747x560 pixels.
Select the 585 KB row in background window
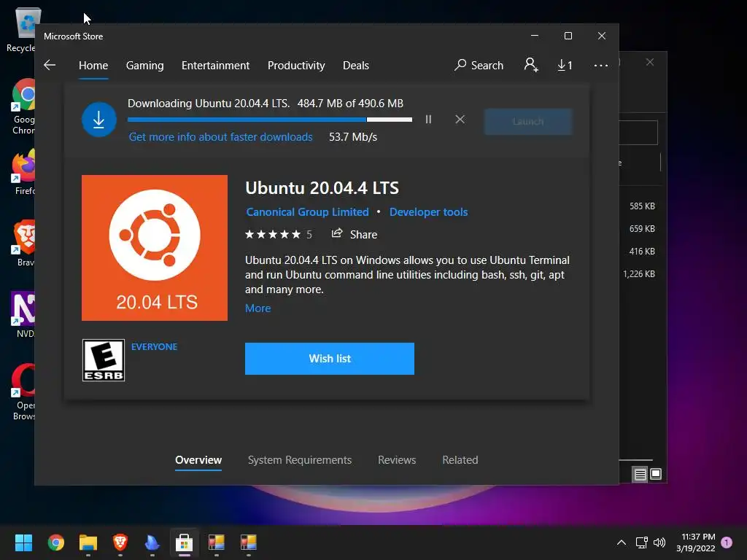[640, 206]
